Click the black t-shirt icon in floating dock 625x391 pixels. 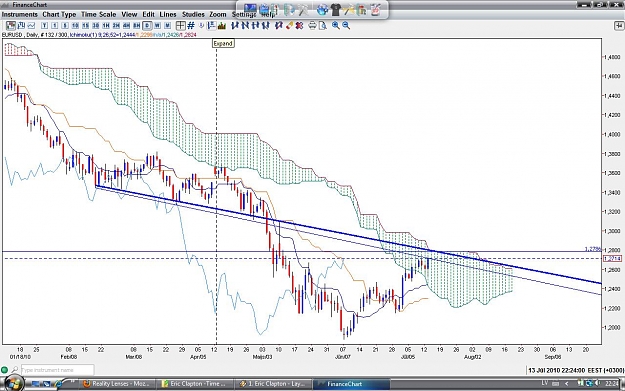click(336, 9)
